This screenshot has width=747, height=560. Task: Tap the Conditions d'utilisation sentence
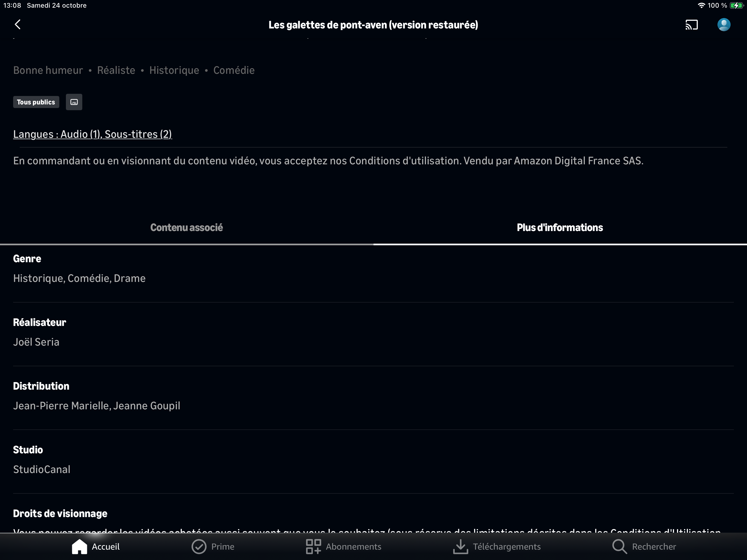click(328, 161)
